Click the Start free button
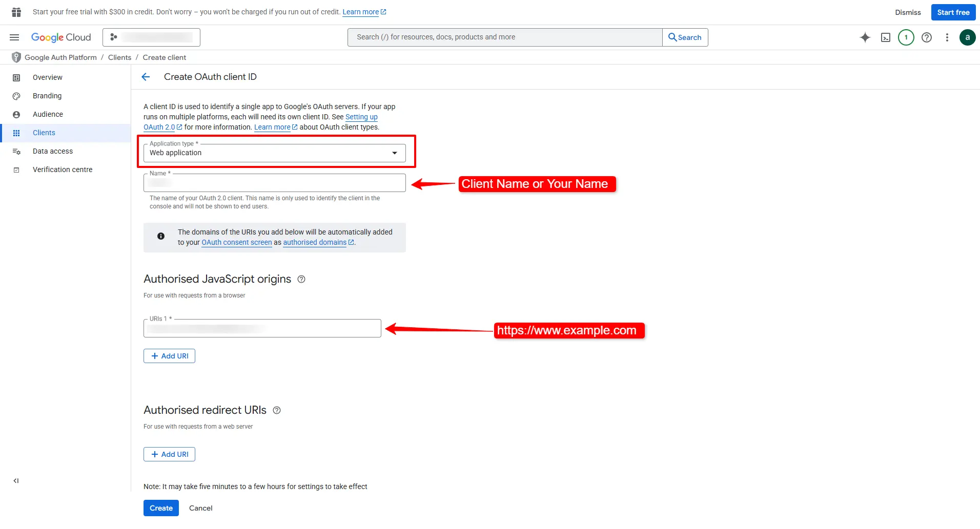Screen dimensions: 980x529 point(953,12)
